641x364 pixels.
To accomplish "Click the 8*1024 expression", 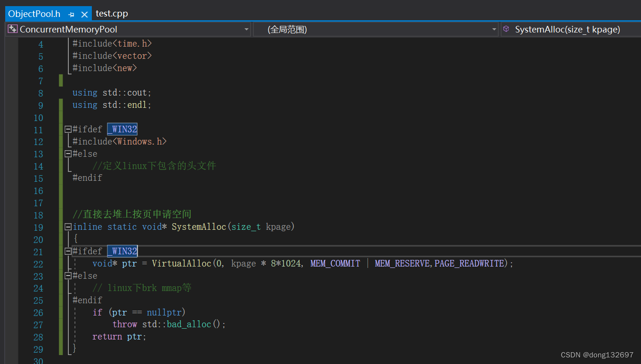I will (x=286, y=264).
